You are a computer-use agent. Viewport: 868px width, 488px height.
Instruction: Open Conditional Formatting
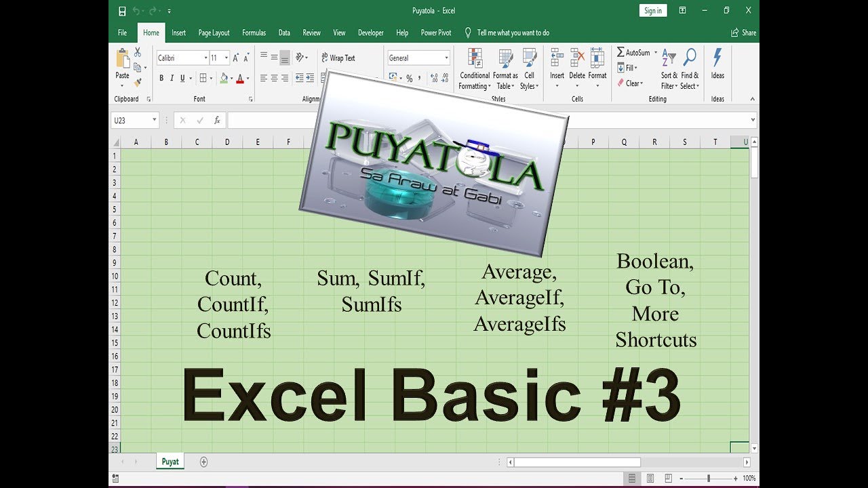(475, 69)
